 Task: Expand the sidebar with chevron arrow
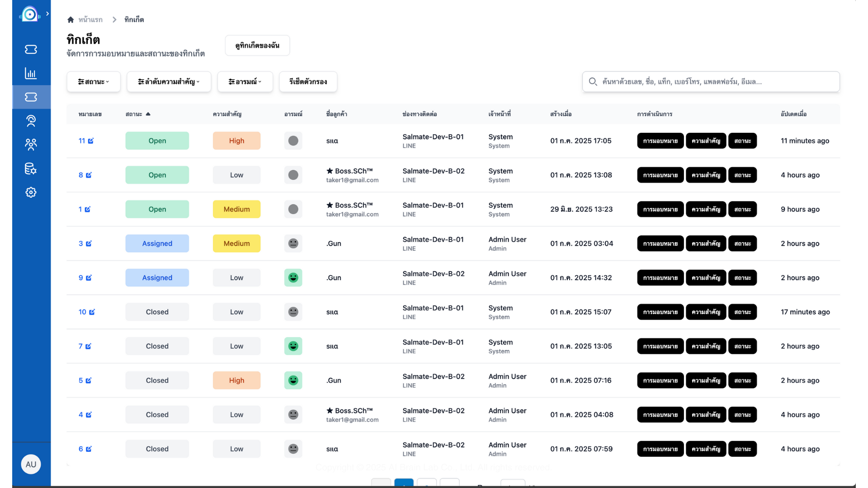click(47, 14)
